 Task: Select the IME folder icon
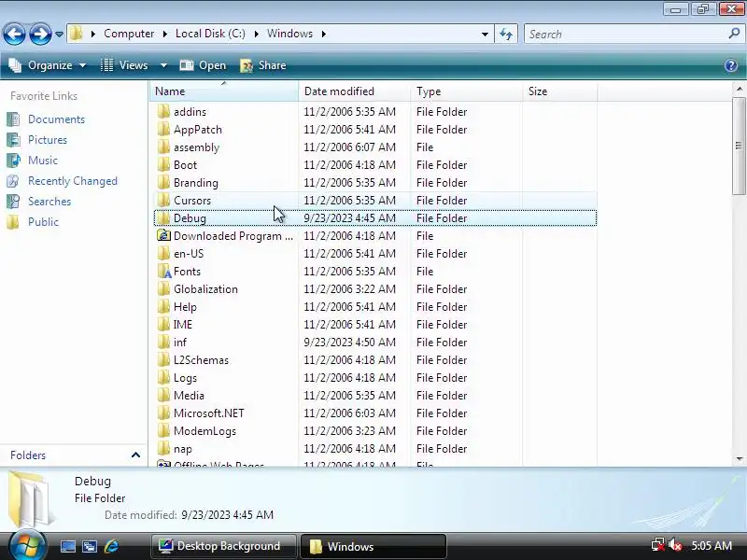(x=163, y=324)
